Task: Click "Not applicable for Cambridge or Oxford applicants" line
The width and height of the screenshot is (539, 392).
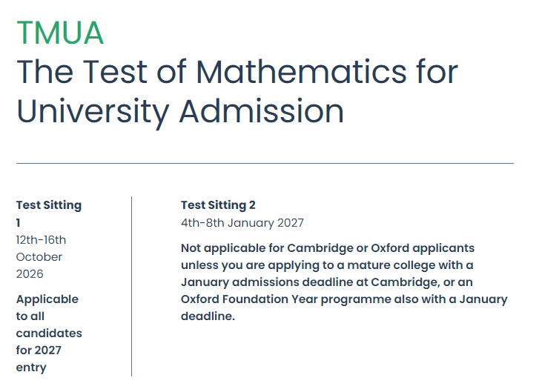Action: [328, 248]
